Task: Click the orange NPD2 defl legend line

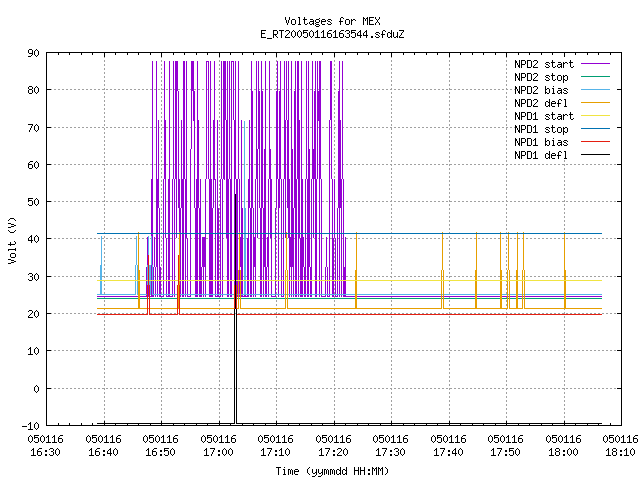Action: pos(595,103)
